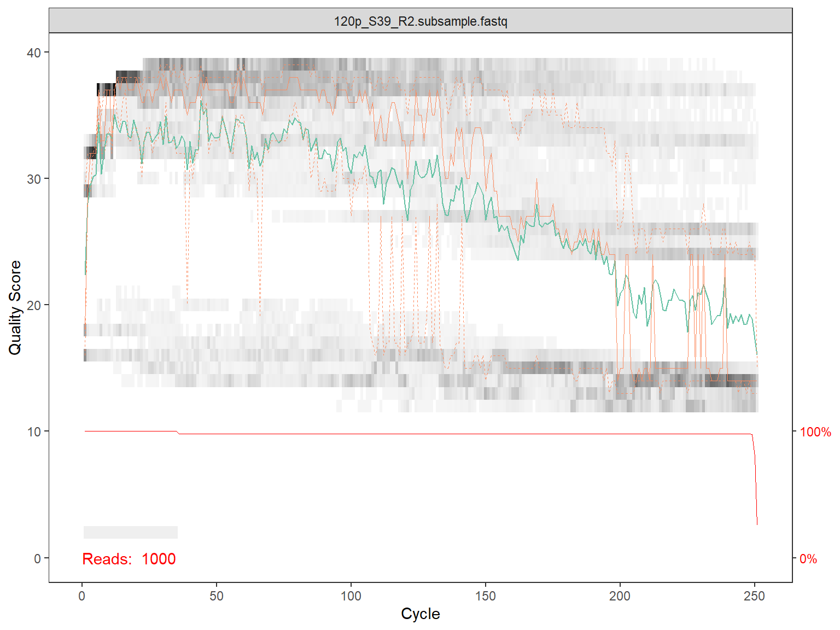The width and height of the screenshot is (840, 630).
Task: Select the red Reads: 1000 annotation
Action: click(129, 559)
